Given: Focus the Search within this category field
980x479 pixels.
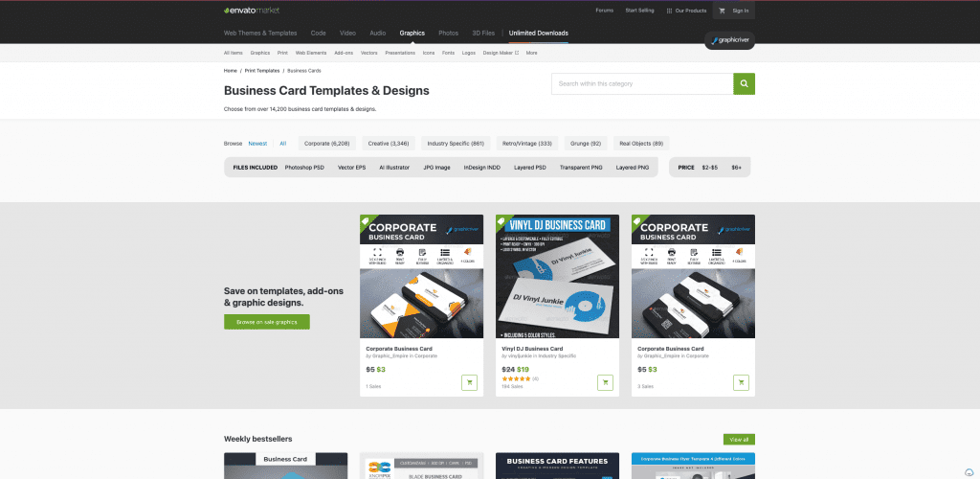Looking at the screenshot, I should pos(642,83).
